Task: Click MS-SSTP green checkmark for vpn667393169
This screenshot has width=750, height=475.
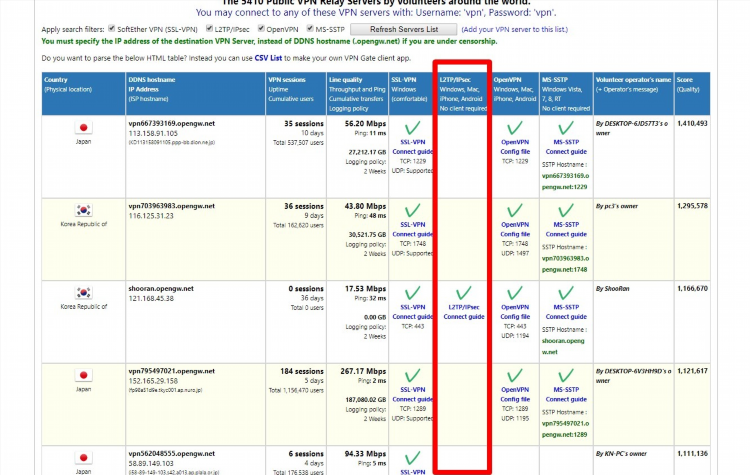Action: tap(566, 128)
